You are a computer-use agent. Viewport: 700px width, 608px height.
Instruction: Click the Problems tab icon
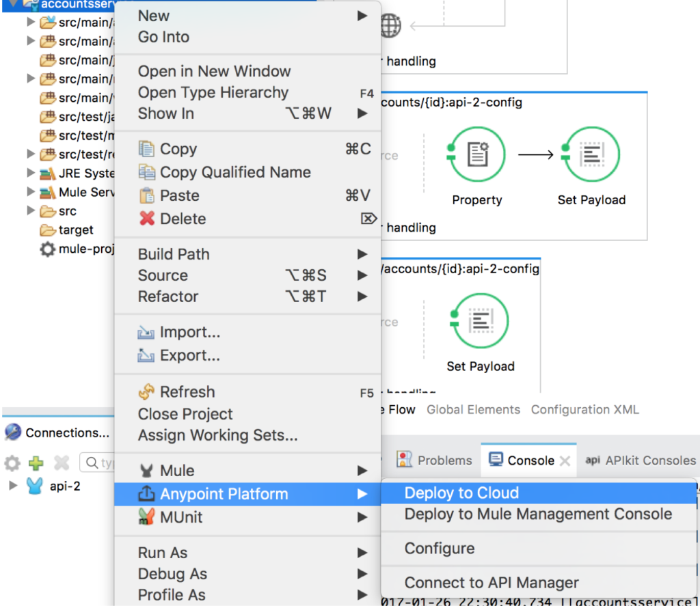click(404, 460)
